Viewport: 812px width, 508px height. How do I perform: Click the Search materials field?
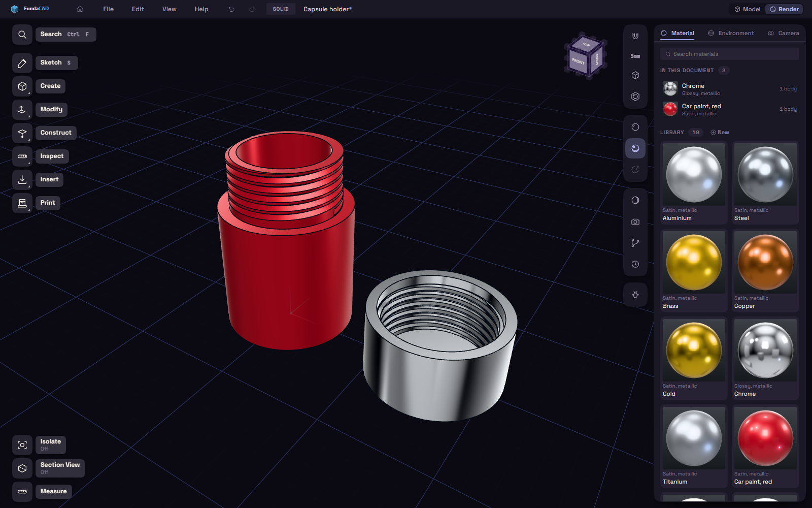(x=729, y=54)
